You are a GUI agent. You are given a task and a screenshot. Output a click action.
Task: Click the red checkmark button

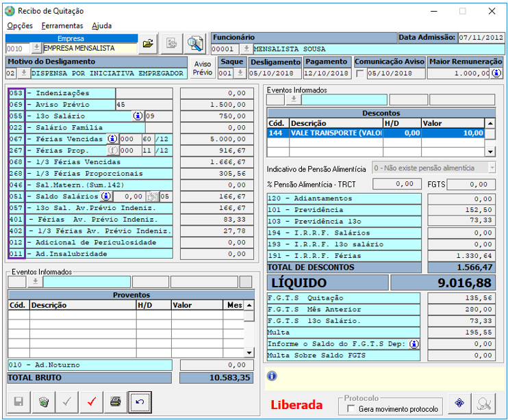point(92,402)
